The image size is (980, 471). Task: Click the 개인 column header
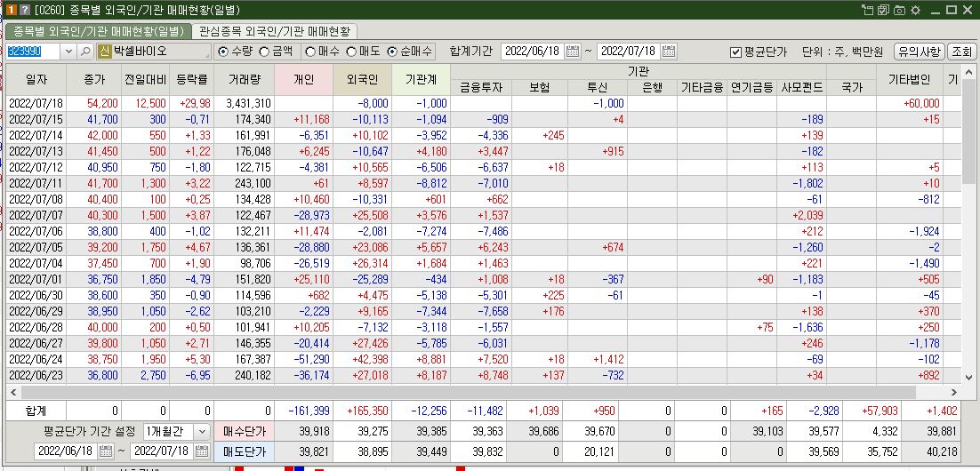pyautogui.click(x=304, y=80)
